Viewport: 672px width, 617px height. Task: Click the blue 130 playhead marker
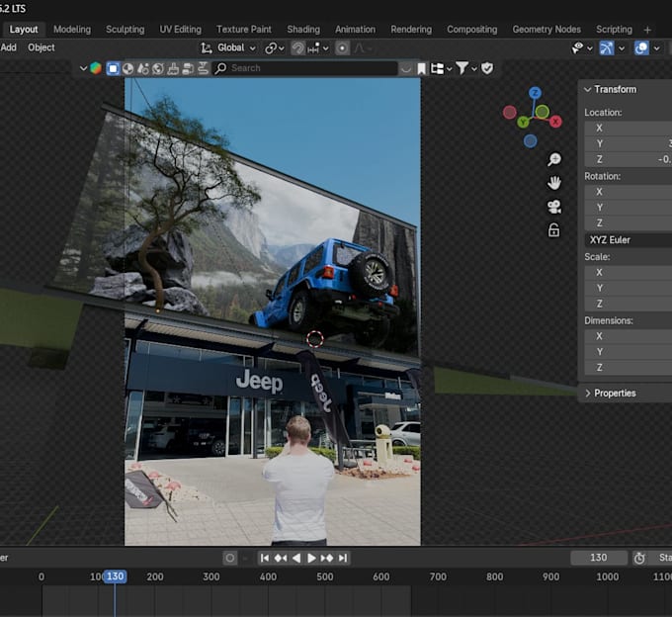click(115, 576)
